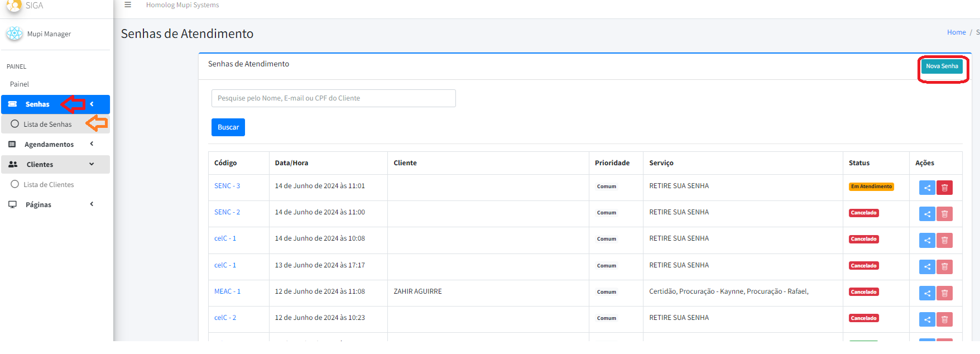Share the SENC - 2 ticket
Screen dimensions: 980x354
[927, 214]
